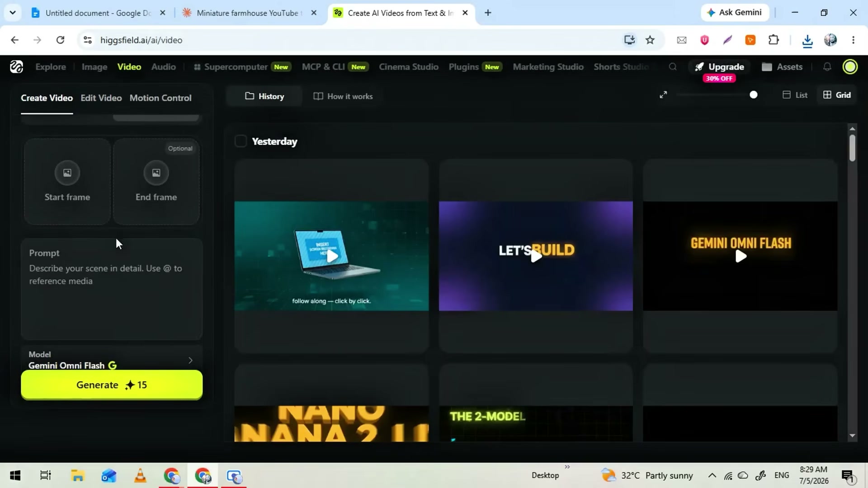Open the search magnifier icon in navbar
Image resolution: width=868 pixels, height=488 pixels.
(673, 67)
